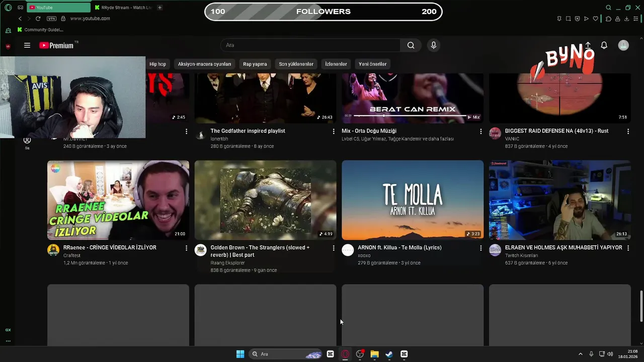Filter by İzlenenler chip
Viewport: 644px width, 362px height.
click(x=336, y=64)
